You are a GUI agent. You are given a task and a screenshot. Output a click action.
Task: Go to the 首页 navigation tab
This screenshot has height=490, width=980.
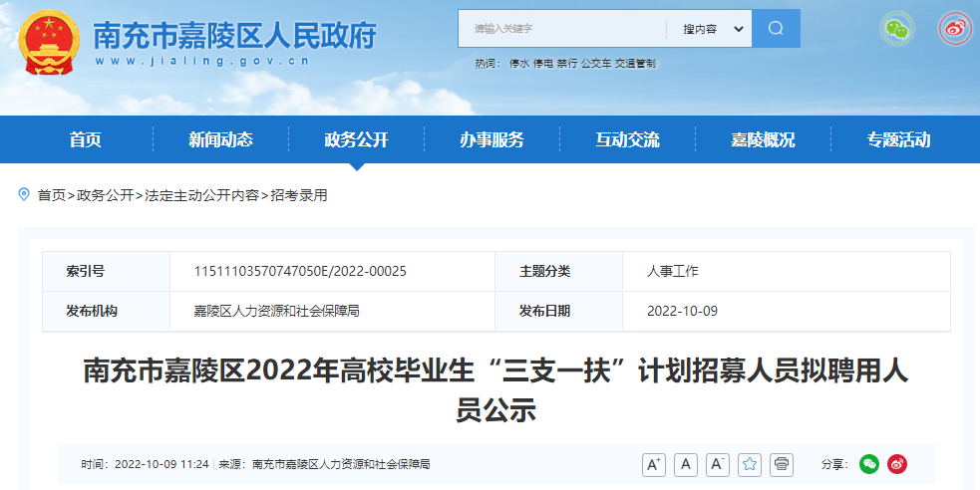coord(85,140)
